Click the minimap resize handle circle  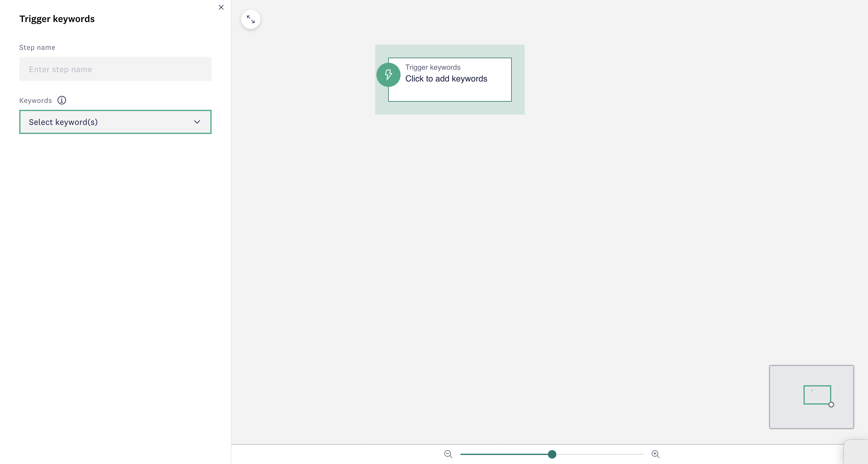click(x=831, y=405)
